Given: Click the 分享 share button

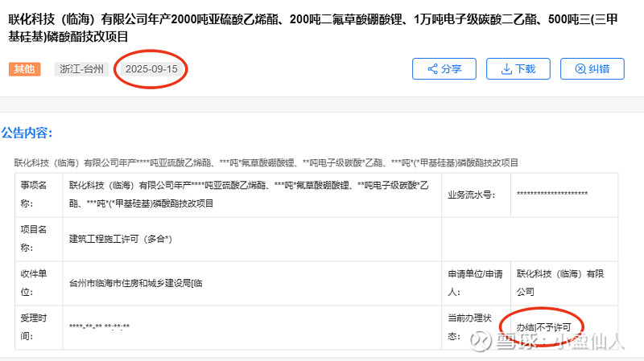Looking at the screenshot, I should pos(444,69).
